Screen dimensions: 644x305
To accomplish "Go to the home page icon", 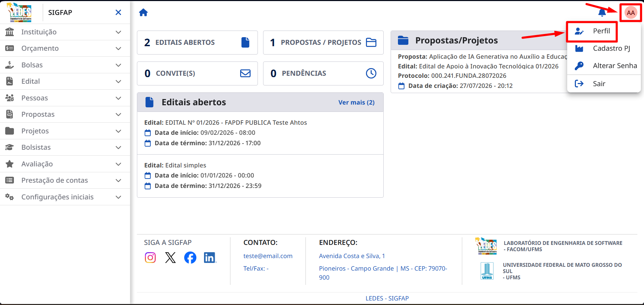I will click(143, 13).
